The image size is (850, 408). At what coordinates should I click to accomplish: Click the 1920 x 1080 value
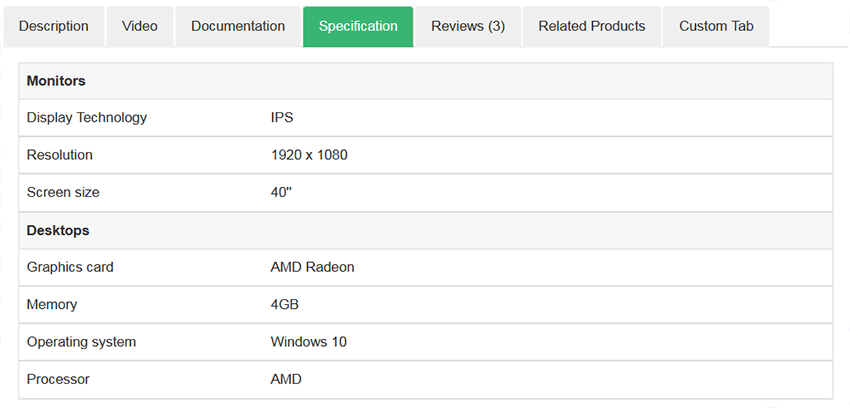click(309, 155)
